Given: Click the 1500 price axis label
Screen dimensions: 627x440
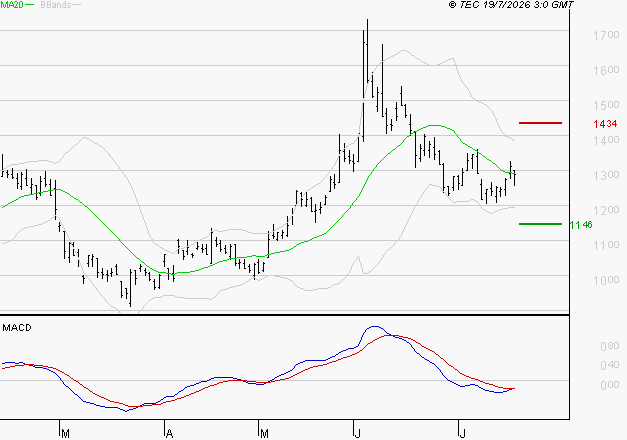Looking at the screenshot, I should [x=606, y=105].
